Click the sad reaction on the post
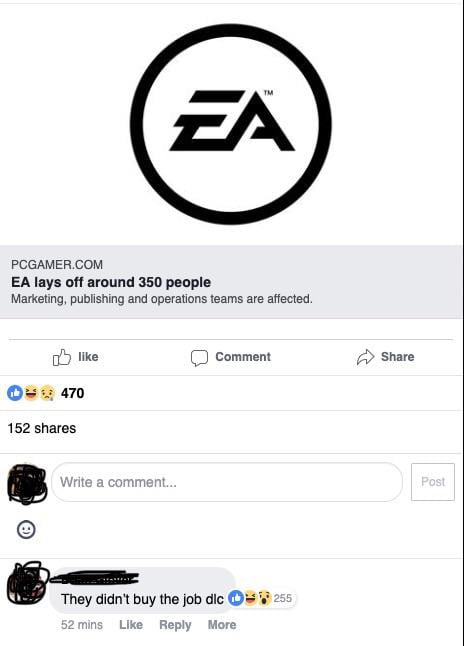This screenshot has height=646, width=464. click(47, 393)
